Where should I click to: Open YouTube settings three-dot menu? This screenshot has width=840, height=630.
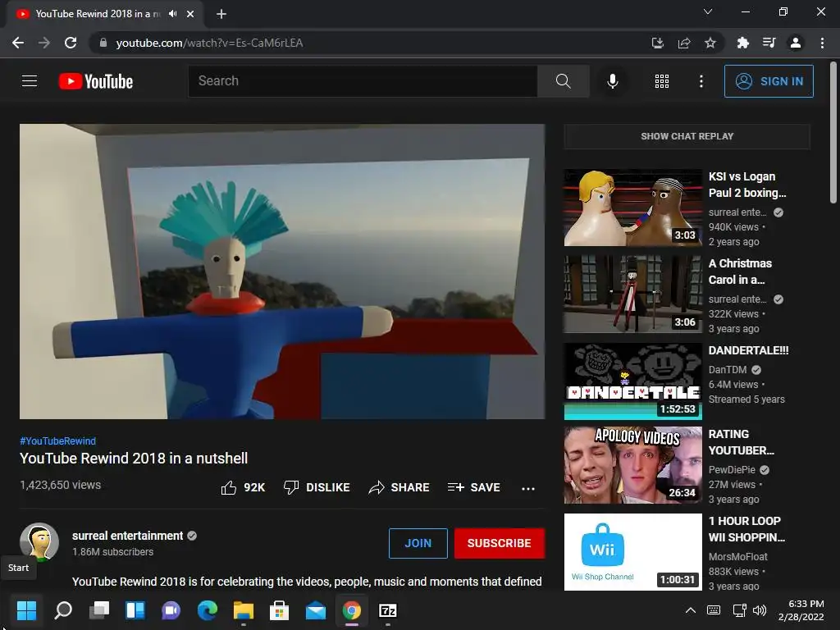(x=701, y=81)
